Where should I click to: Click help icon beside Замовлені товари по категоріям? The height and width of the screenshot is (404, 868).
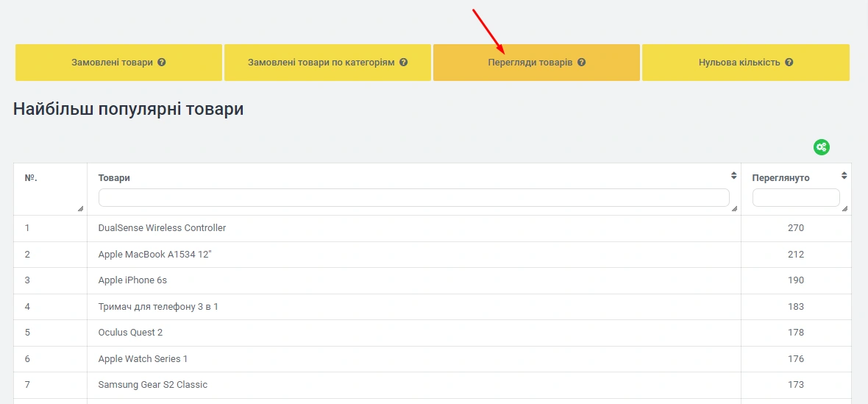pyautogui.click(x=403, y=63)
